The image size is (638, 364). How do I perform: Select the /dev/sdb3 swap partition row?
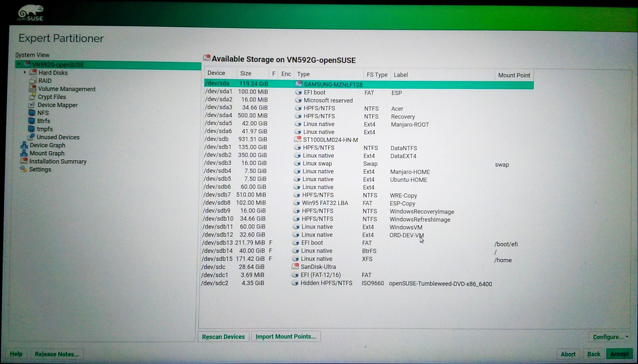pyautogui.click(x=368, y=163)
